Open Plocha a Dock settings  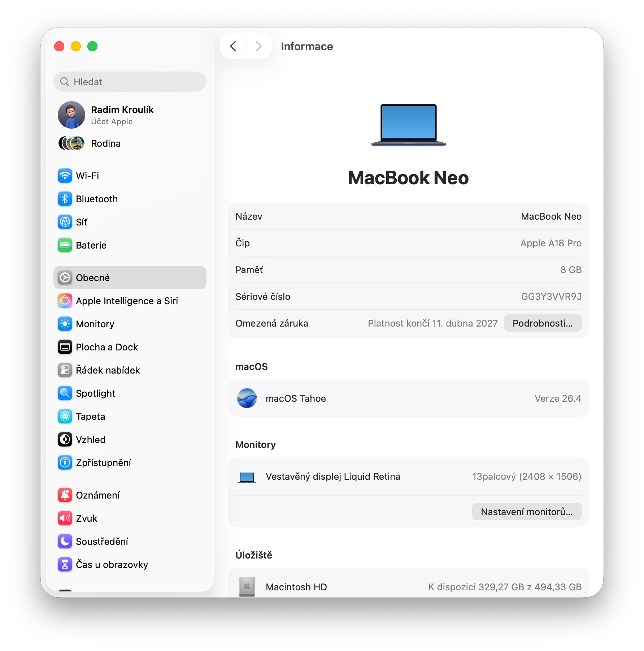107,347
